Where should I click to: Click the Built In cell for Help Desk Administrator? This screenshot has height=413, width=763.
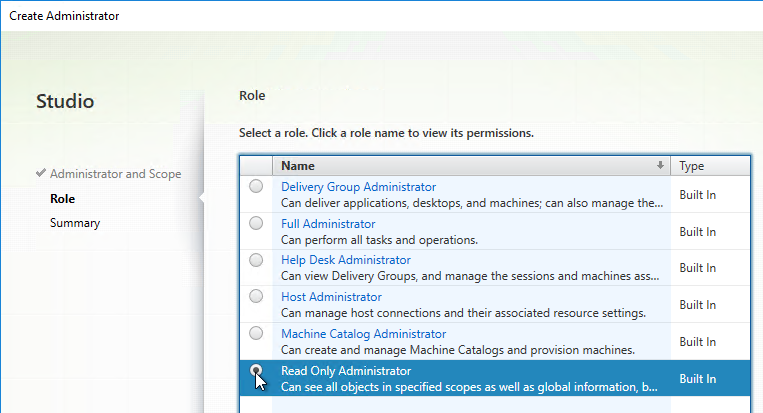pos(697,268)
